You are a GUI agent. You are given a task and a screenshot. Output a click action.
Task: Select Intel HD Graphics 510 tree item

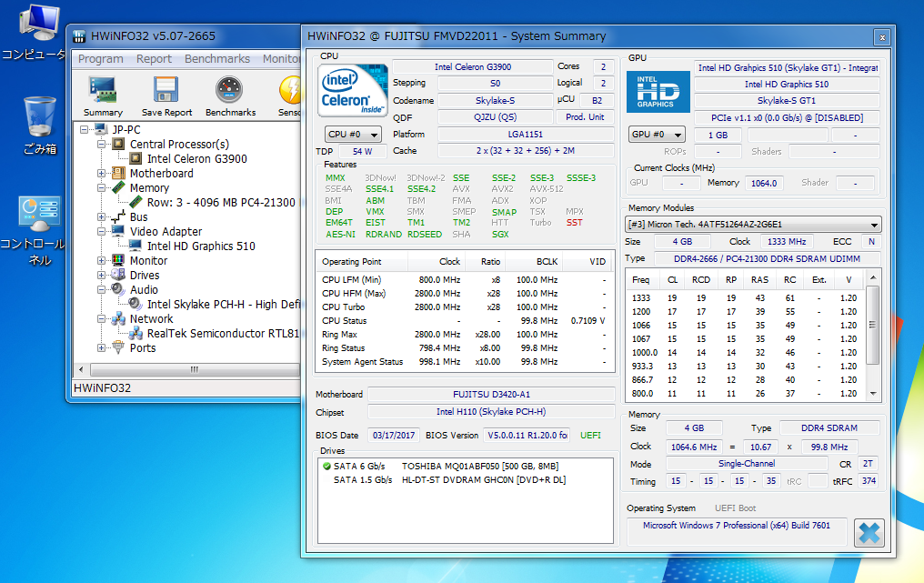200,246
